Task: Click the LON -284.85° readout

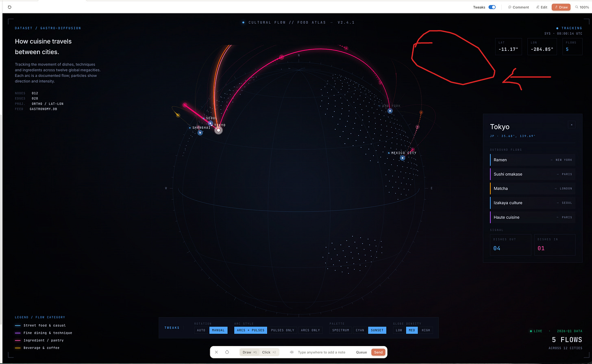Action: pyautogui.click(x=542, y=47)
